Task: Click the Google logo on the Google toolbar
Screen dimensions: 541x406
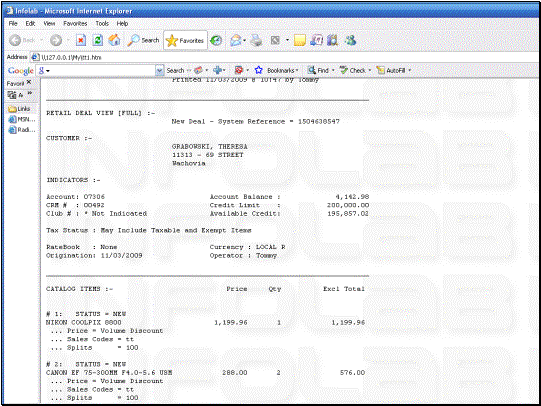Action: click(21, 71)
